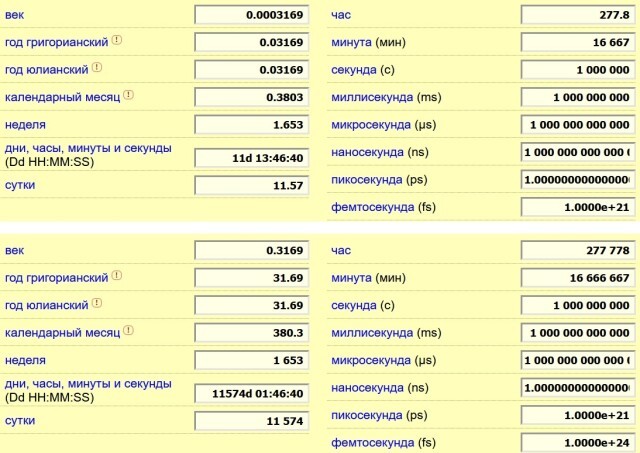
Task: Click секунда field showing 1 000 000
Action: point(578,70)
